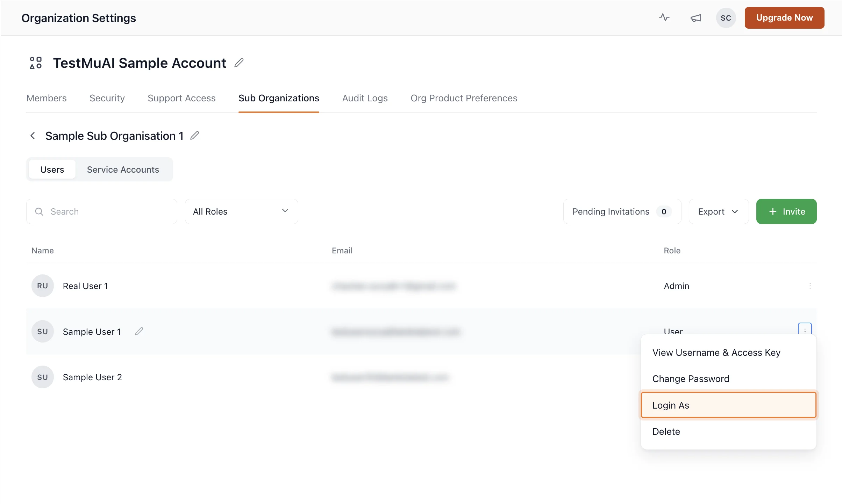Expand the Export dropdown
The width and height of the screenshot is (842, 504).
(x=719, y=211)
